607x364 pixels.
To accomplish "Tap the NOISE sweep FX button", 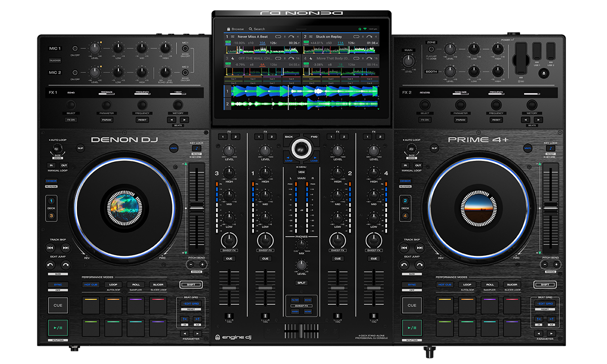I will click(307, 311).
